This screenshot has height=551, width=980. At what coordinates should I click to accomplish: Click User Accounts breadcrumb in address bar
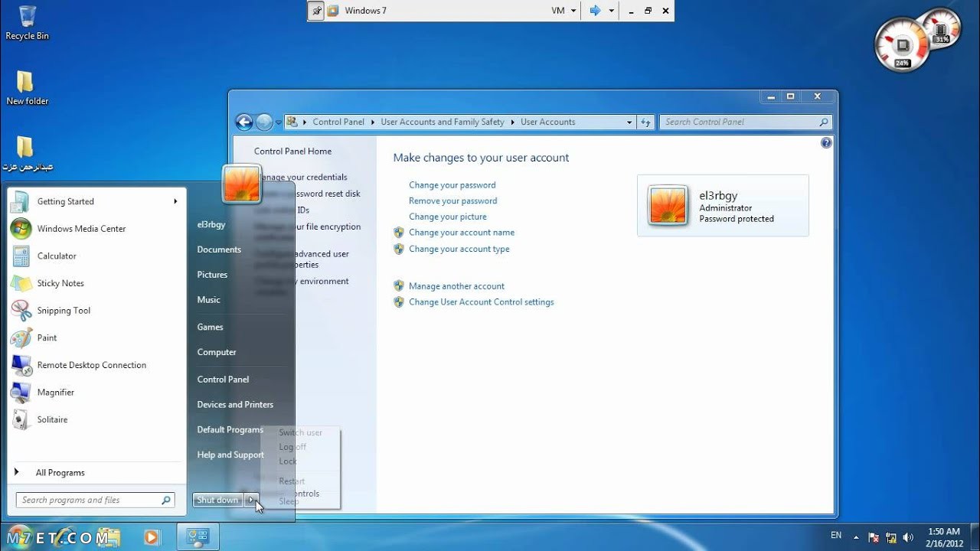[547, 122]
